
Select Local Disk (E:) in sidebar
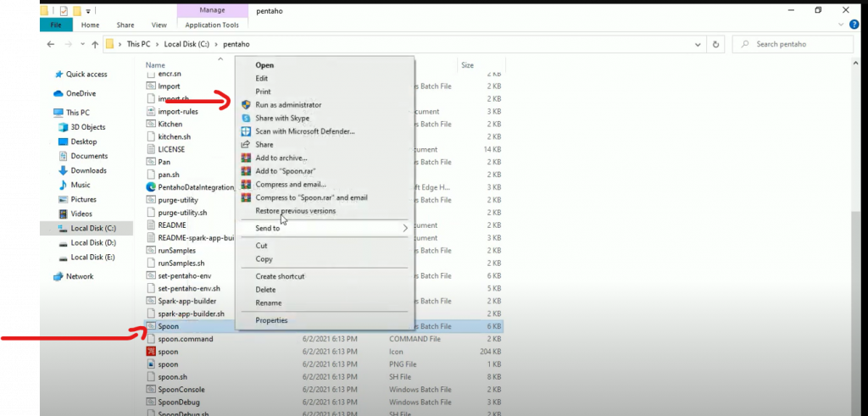[x=93, y=257]
